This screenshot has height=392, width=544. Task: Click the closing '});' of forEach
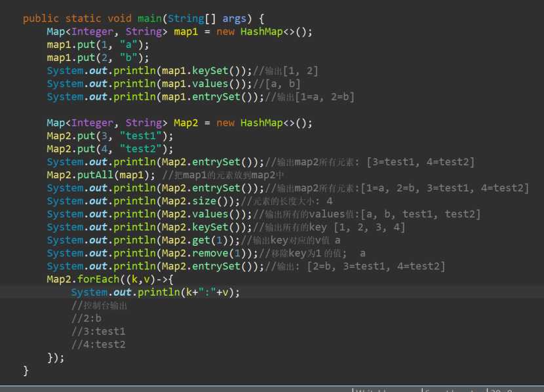click(x=56, y=358)
